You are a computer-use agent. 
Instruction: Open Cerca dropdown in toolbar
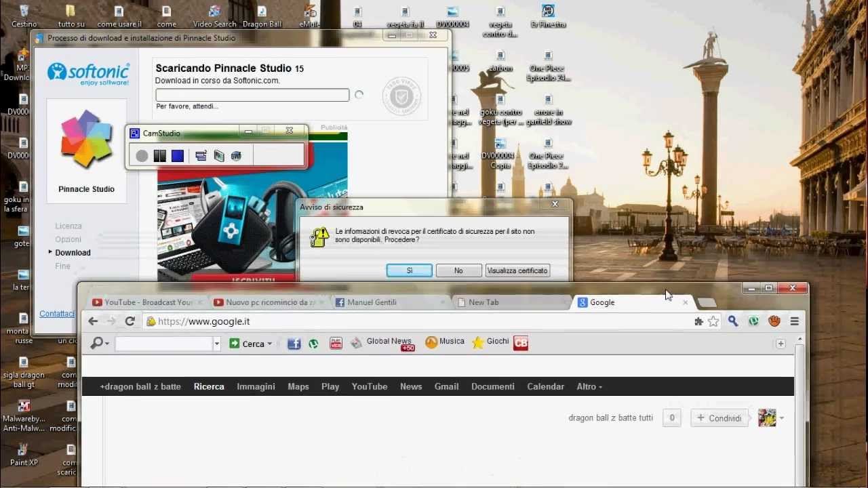pyautogui.click(x=250, y=344)
